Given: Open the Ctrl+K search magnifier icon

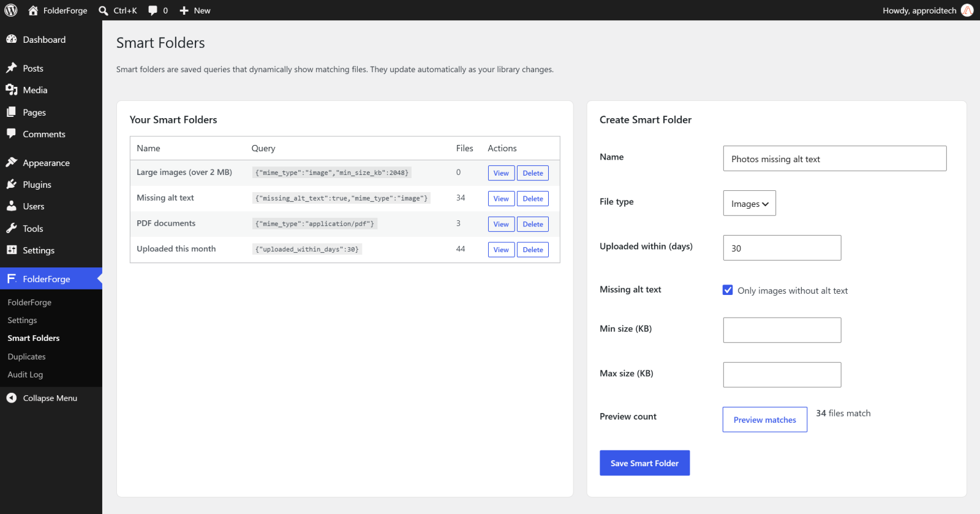Looking at the screenshot, I should (x=104, y=10).
